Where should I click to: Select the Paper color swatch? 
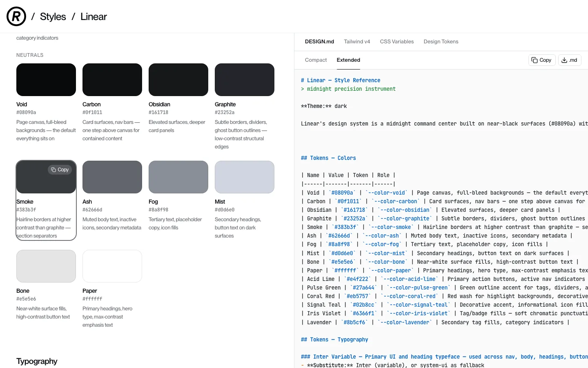[112, 266]
